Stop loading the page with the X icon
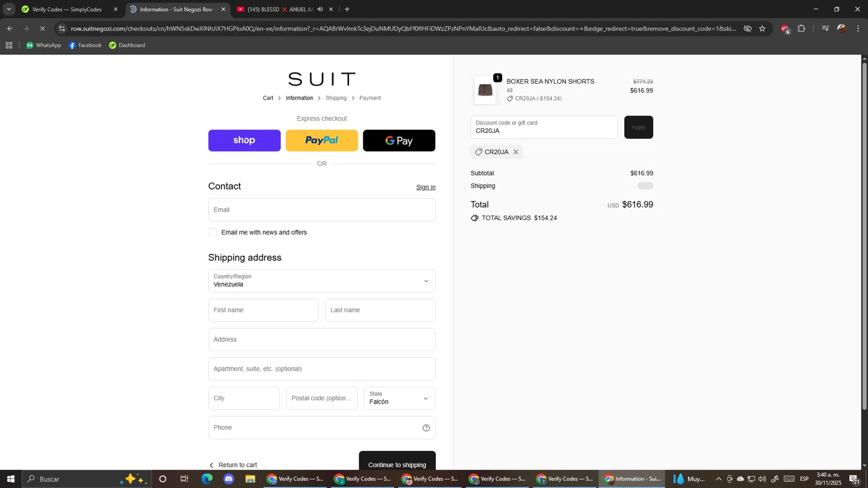Screen dimensions: 868x488 pyautogui.click(x=42, y=28)
